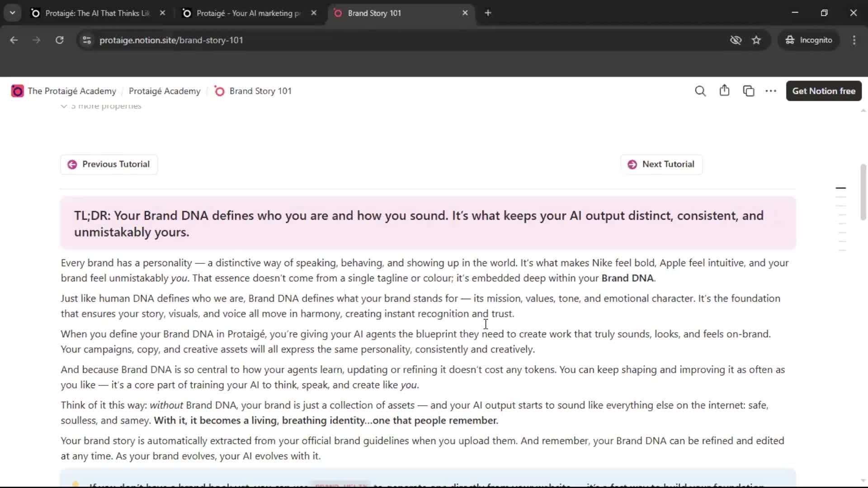Viewport: 868px width, 488px height.
Task: Open a new browser tab
Action: click(x=488, y=13)
